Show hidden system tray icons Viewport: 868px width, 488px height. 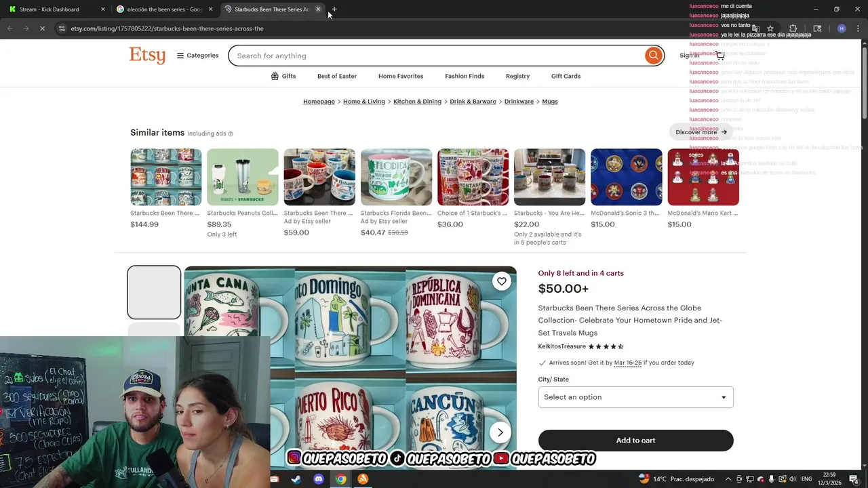[728, 479]
